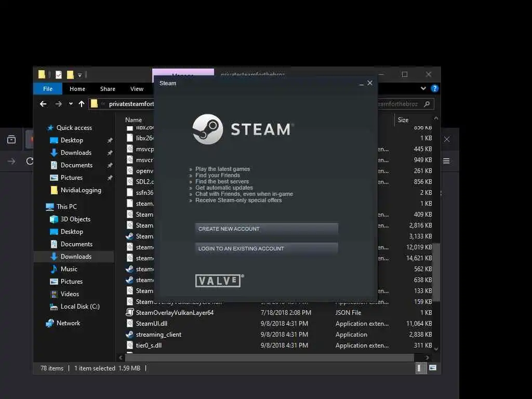Go up one folder level
Viewport: 532px width, 399px height.
pos(82,104)
